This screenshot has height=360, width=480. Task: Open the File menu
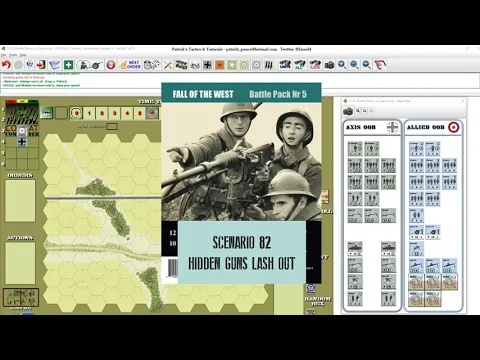pyautogui.click(x=3, y=55)
